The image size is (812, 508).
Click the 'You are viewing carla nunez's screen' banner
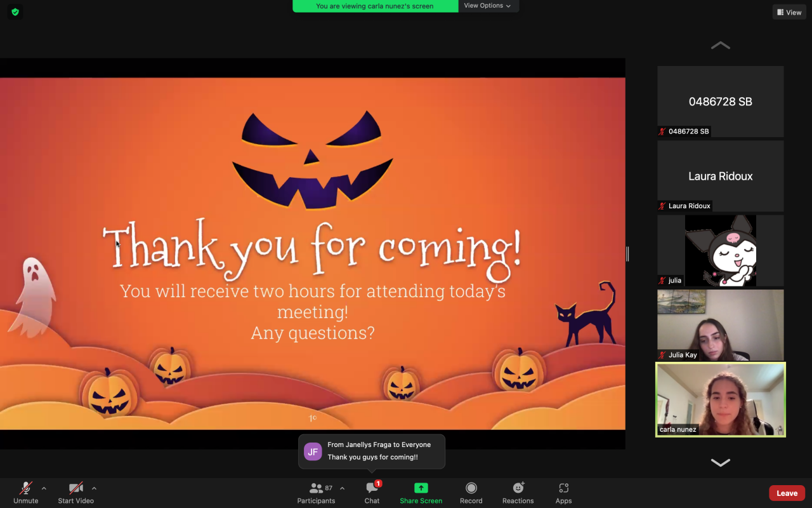click(x=375, y=6)
